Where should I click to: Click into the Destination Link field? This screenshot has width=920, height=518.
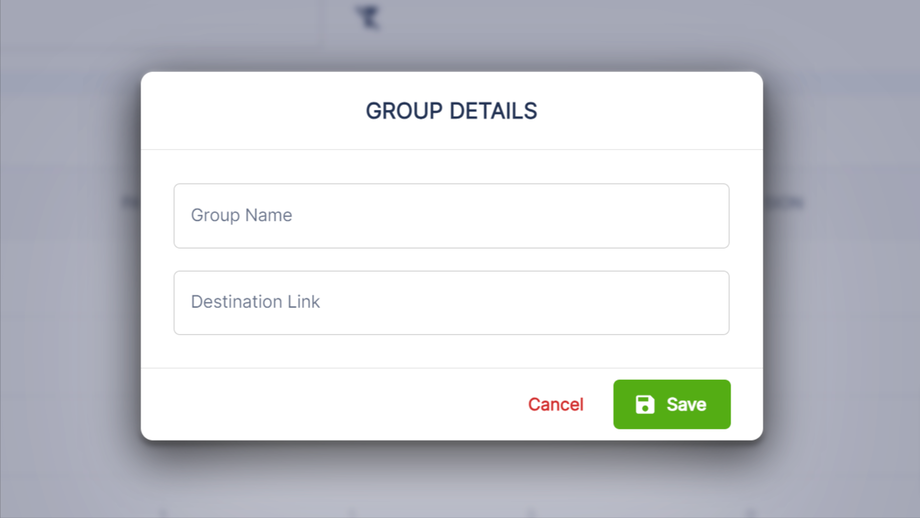pyautogui.click(x=451, y=303)
